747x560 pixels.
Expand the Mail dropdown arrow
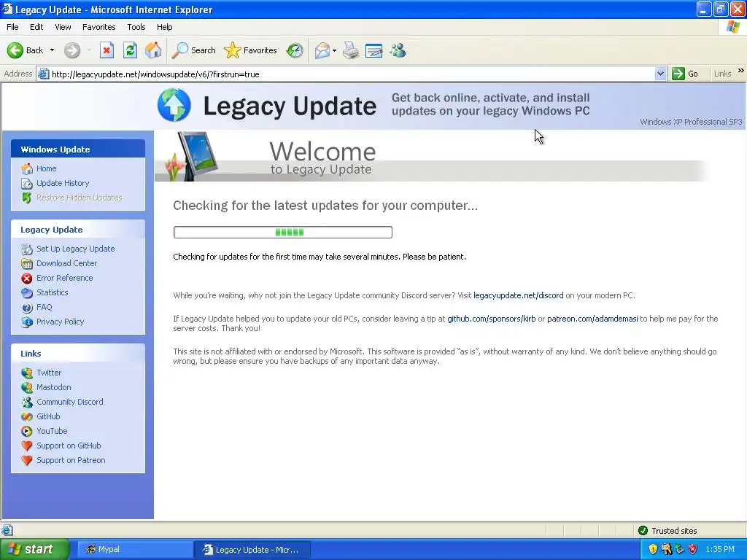point(334,50)
